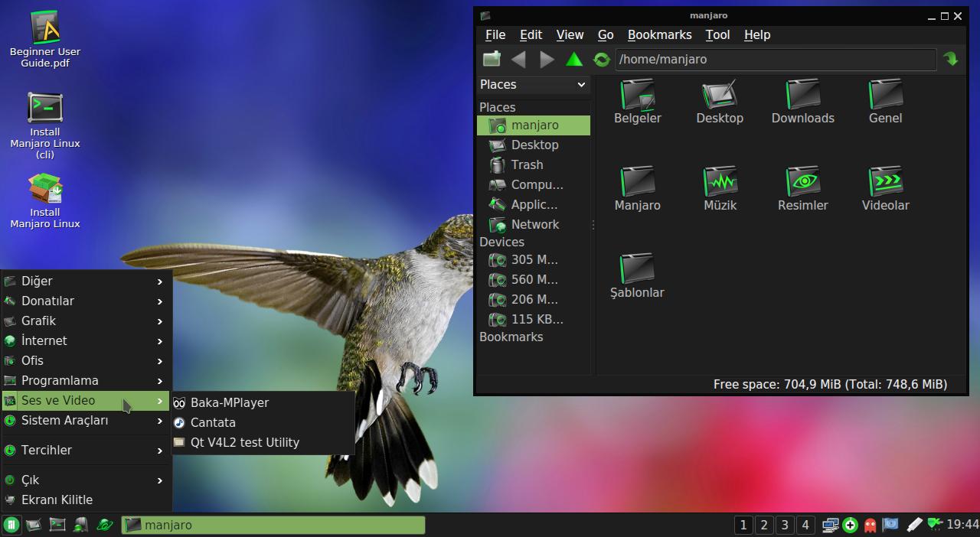Open the Beginner User Guide.pdf desktop icon
Viewport: 980px width, 537px height.
(x=45, y=39)
